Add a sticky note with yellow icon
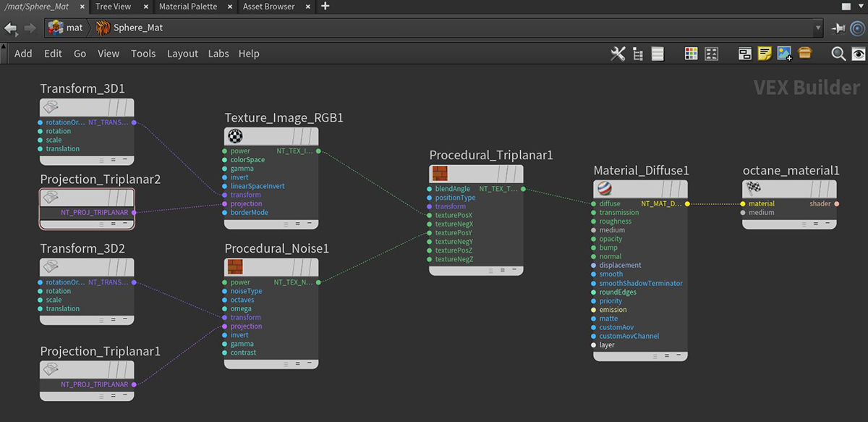The width and height of the screenshot is (868, 422). (x=765, y=54)
